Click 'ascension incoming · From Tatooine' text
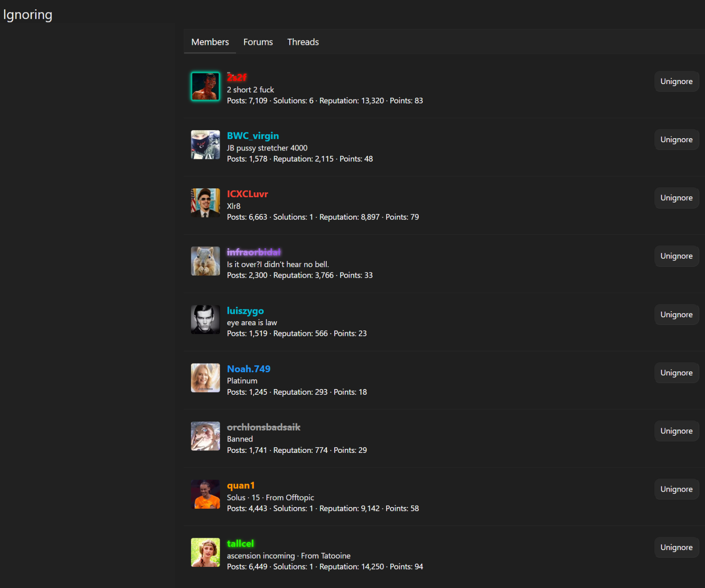 coord(289,556)
